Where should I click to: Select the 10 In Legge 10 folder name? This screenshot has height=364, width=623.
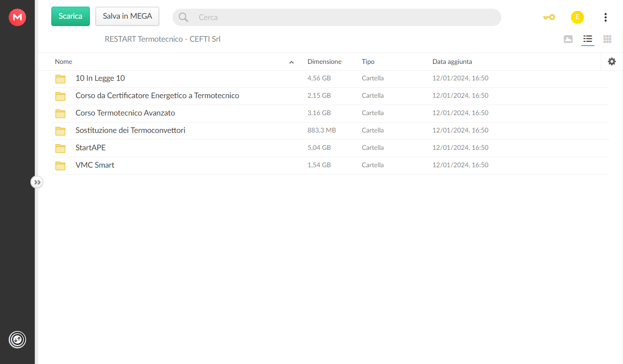(100, 78)
